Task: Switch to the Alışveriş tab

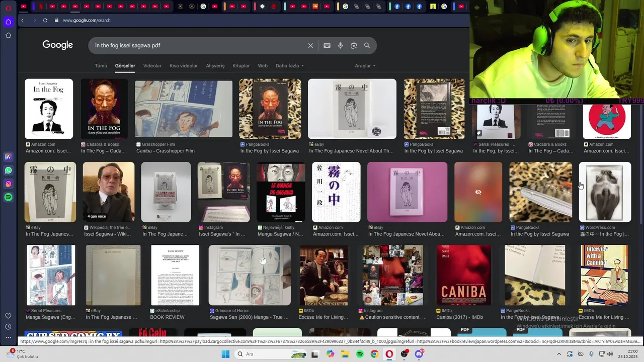Action: coord(215,66)
